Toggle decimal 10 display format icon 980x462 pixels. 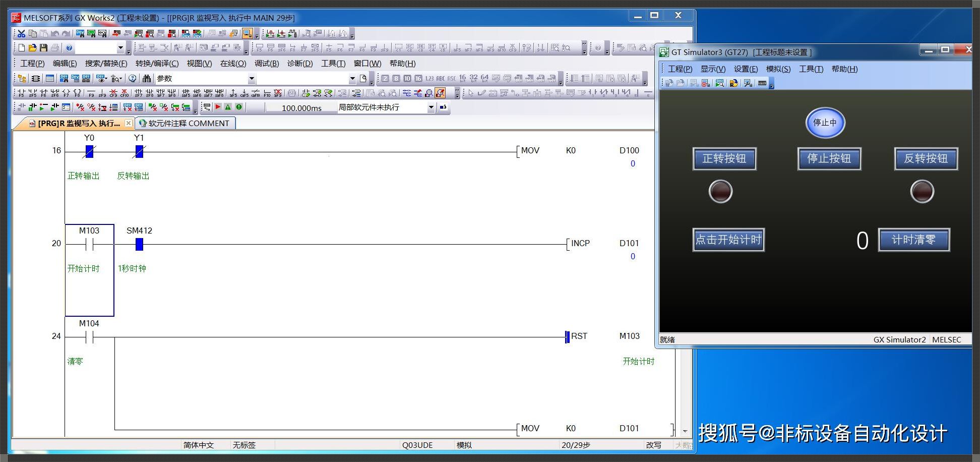point(407,78)
